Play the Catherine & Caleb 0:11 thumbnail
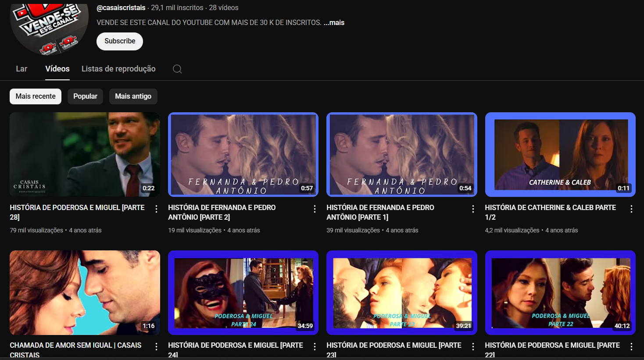Viewport: 644px width, 360px height. (x=560, y=154)
